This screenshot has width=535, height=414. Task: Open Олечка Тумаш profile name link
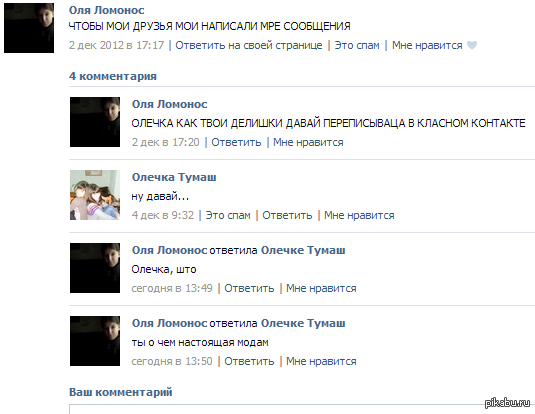coord(174,177)
